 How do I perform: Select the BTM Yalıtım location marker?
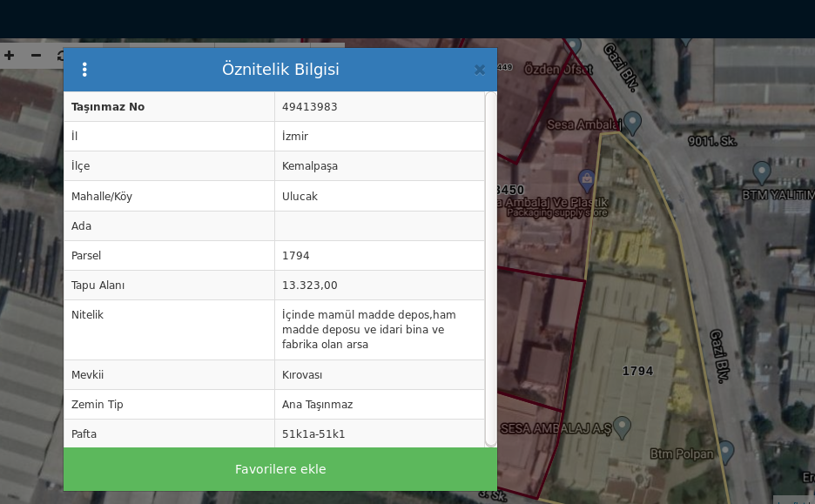click(x=762, y=171)
